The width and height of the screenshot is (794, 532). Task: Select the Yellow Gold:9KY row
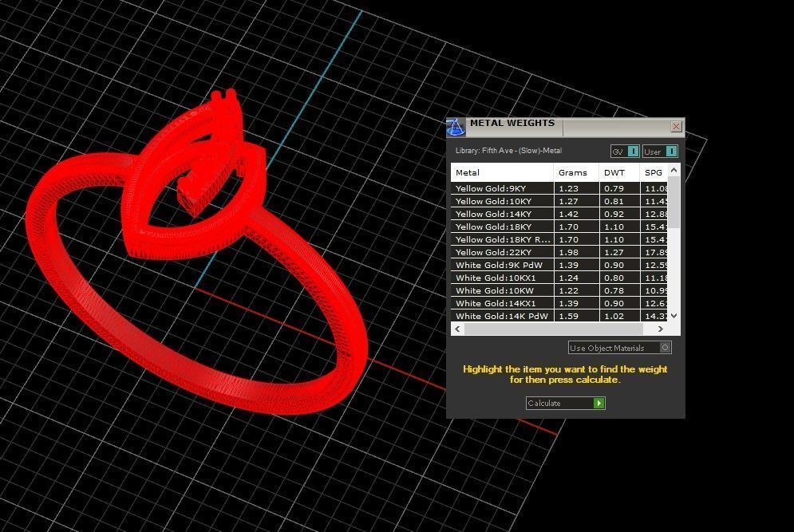559,188
